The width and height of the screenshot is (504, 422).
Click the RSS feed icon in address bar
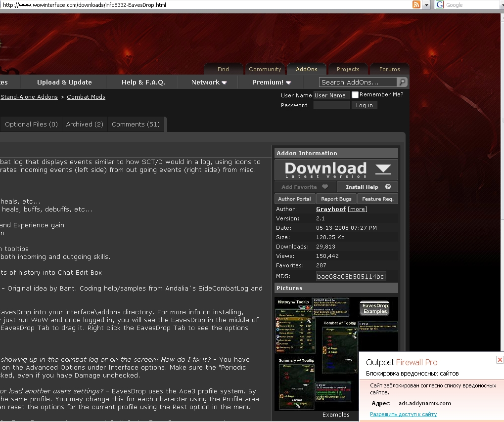(x=416, y=5)
